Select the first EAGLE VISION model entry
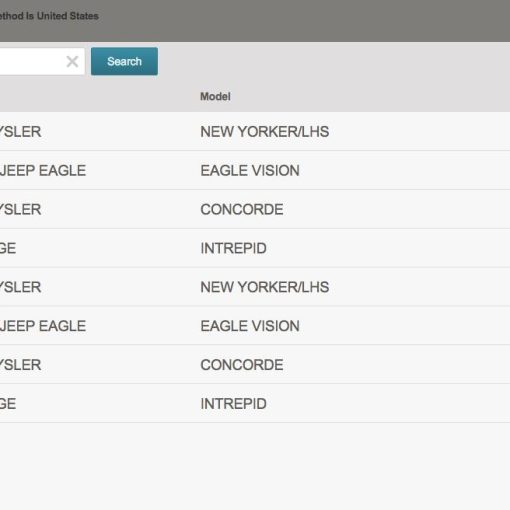510x510 pixels. click(250, 171)
